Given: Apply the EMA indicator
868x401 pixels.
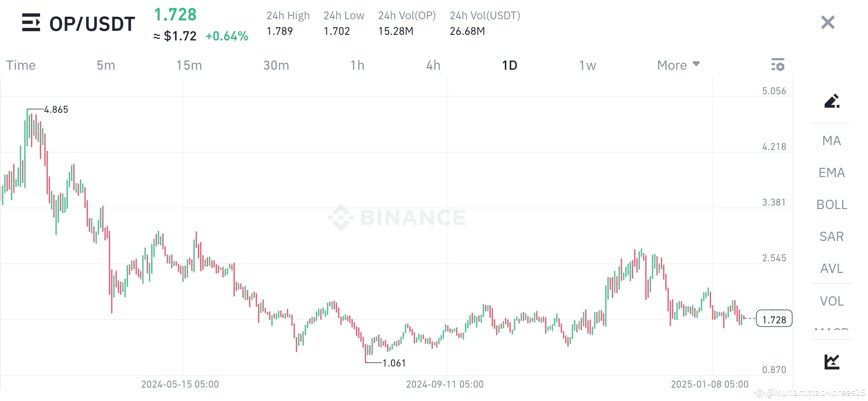Looking at the screenshot, I should (x=831, y=173).
